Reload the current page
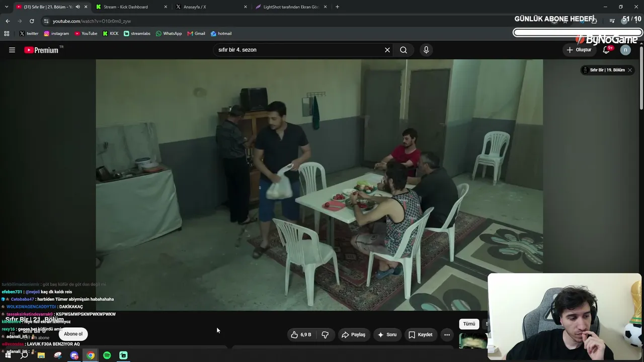644x362 pixels. click(x=32, y=21)
